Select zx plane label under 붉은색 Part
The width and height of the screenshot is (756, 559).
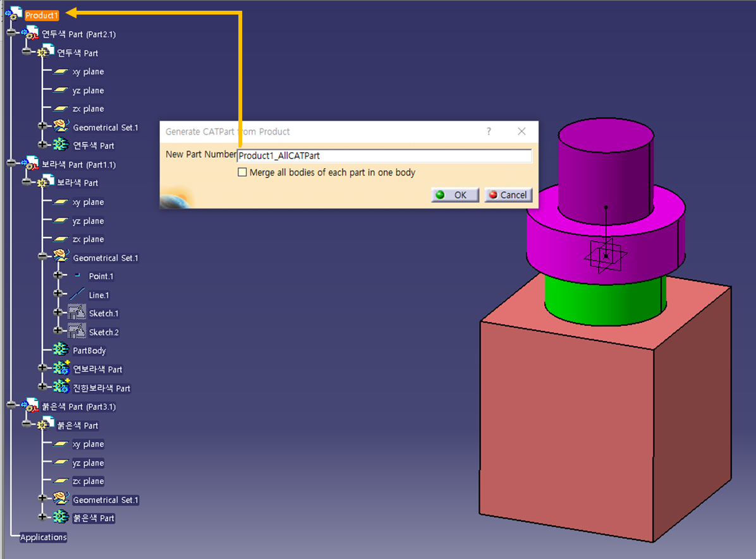[x=88, y=481]
